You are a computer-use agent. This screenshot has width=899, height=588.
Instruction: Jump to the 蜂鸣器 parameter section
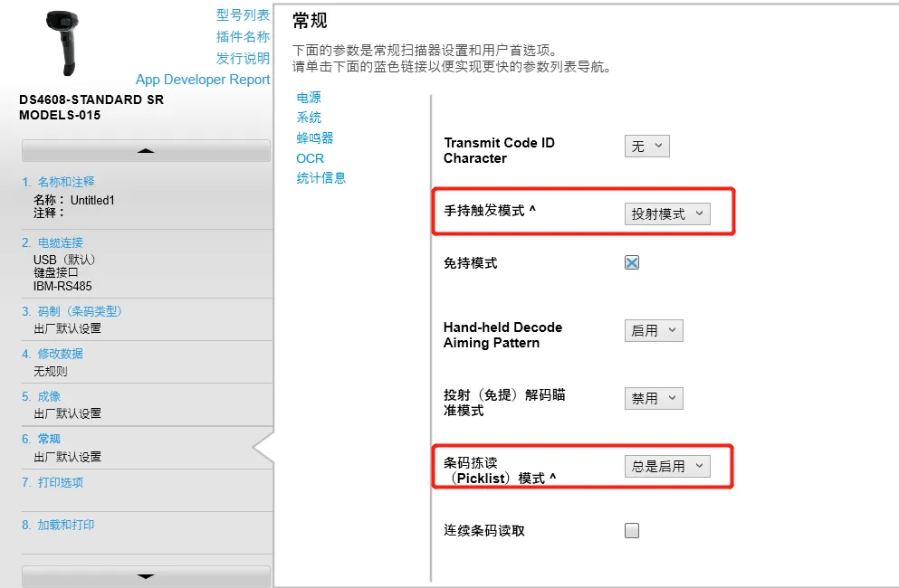pos(315,138)
